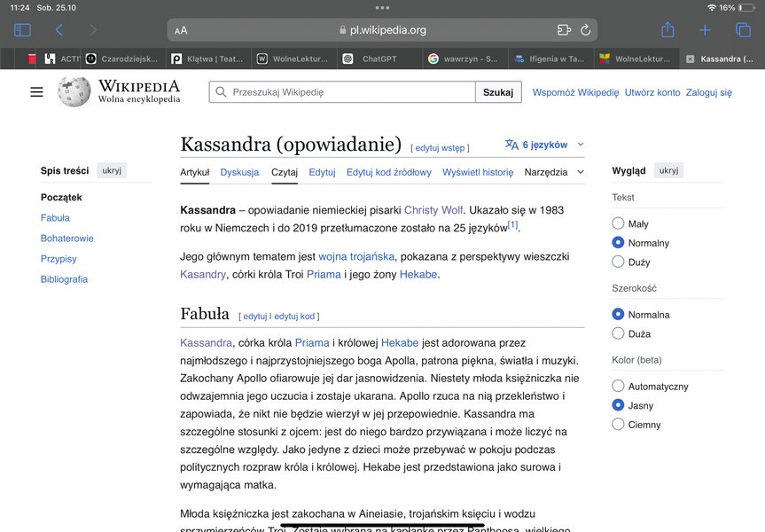Open the Edytuj article tab

coord(322,172)
